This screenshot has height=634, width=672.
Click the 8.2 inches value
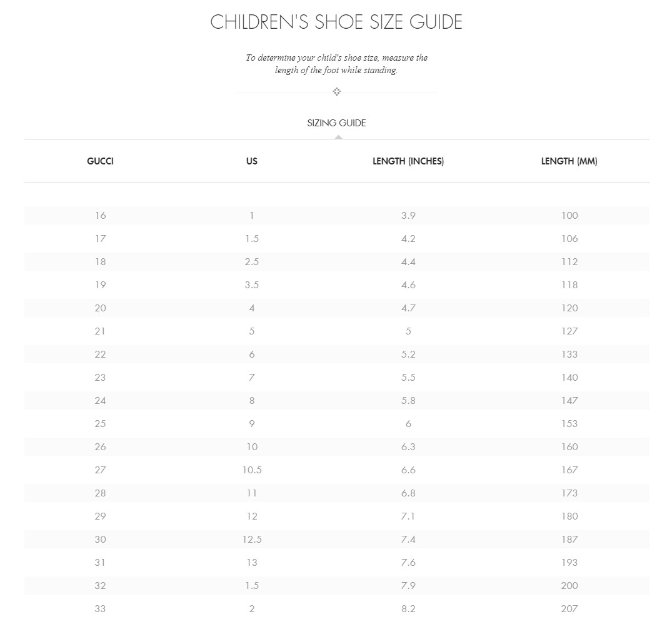click(x=408, y=609)
